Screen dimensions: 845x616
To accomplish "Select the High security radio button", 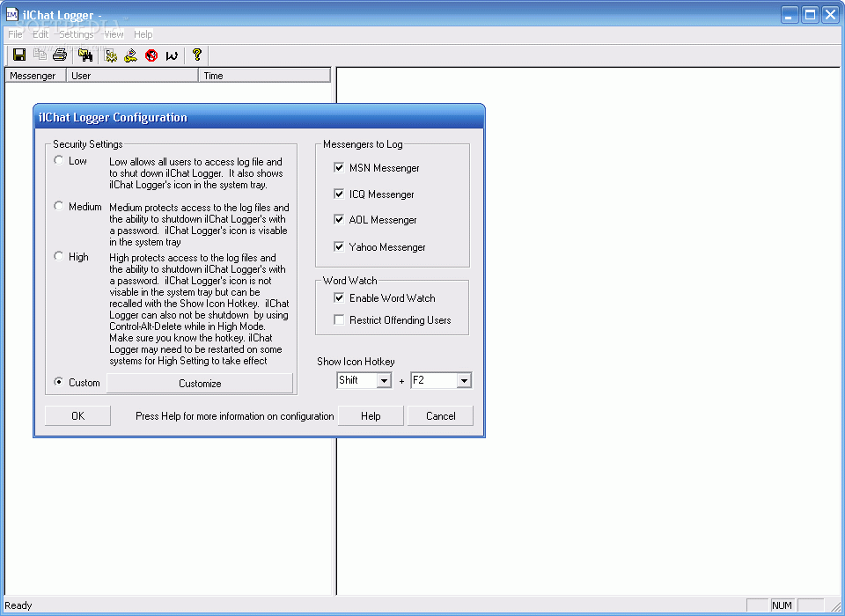I will pyautogui.click(x=59, y=256).
